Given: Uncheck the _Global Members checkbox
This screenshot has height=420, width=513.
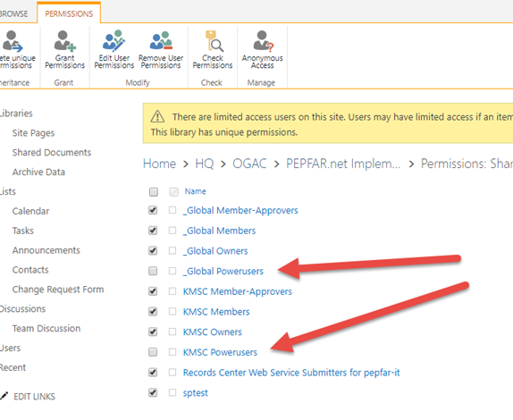Looking at the screenshot, I should pos(153,231).
